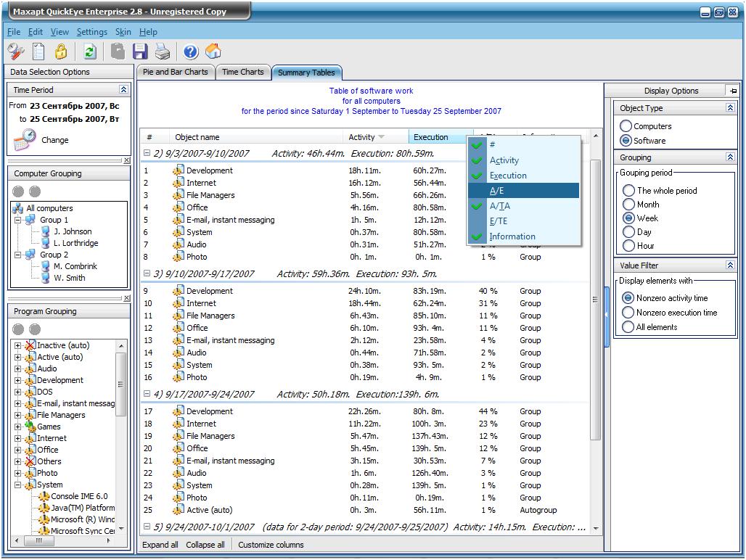746x560 pixels.
Task: Click the padlock toolbar icon
Action: tap(61, 52)
